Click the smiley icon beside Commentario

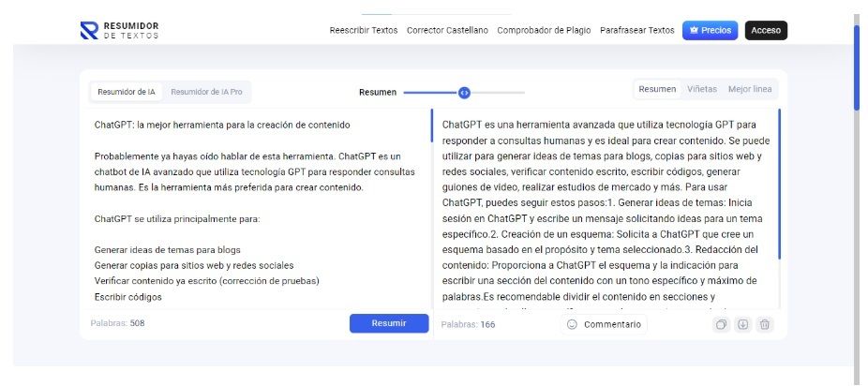pyautogui.click(x=572, y=324)
